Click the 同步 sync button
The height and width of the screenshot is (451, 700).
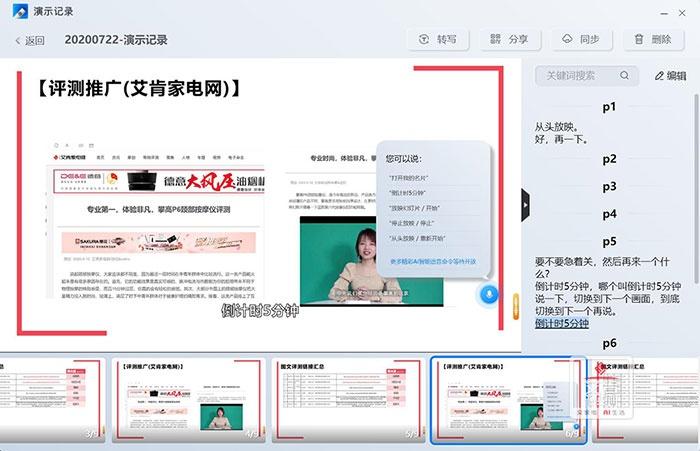(581, 39)
